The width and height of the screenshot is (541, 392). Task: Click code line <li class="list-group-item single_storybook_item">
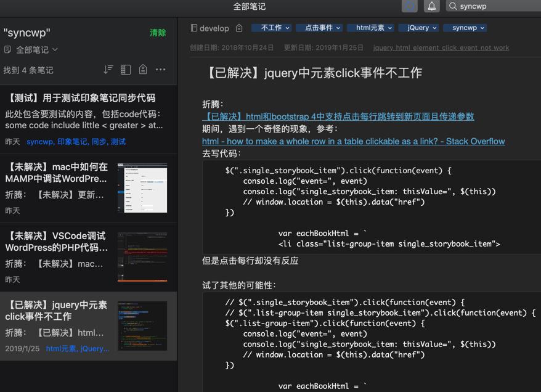(x=389, y=244)
